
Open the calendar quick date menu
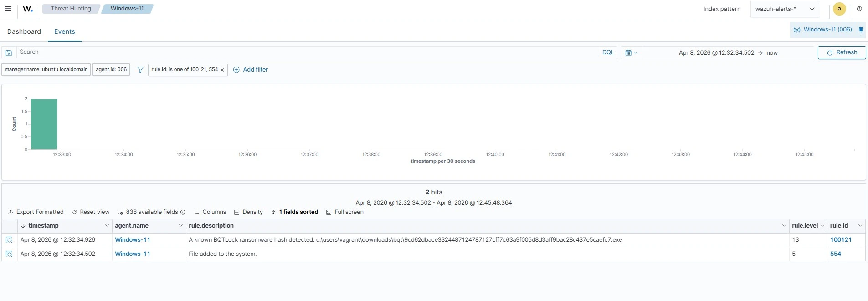pos(632,52)
